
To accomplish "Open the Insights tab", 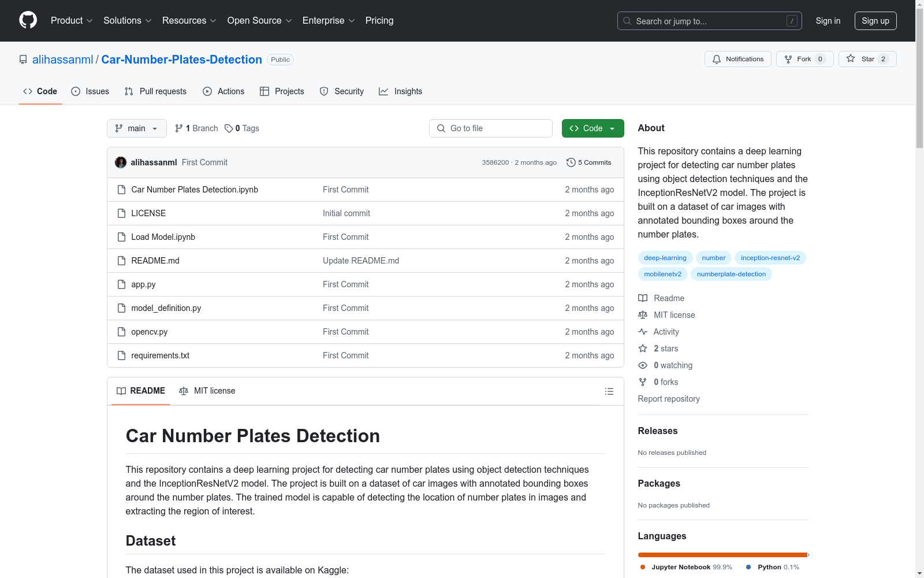I will pyautogui.click(x=401, y=91).
